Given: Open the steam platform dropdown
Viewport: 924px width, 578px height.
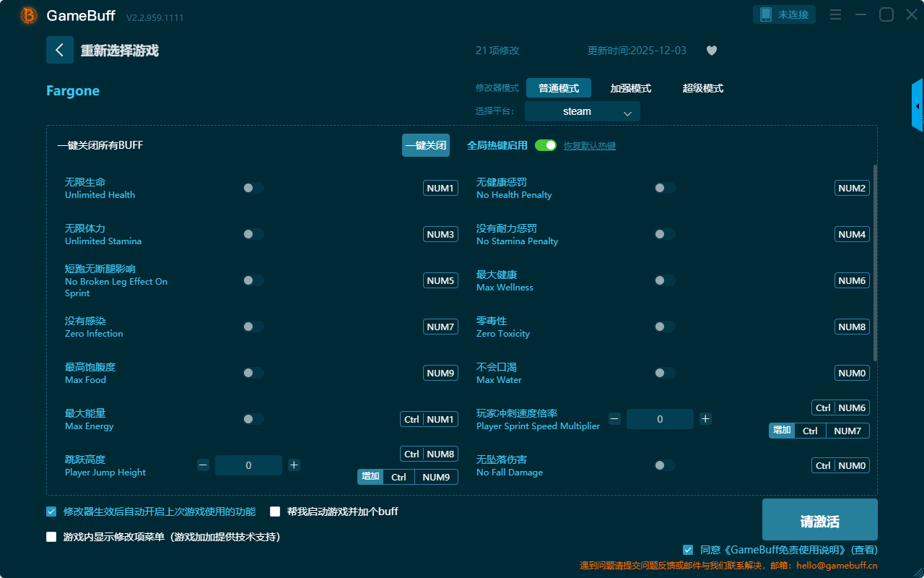Looking at the screenshot, I should click(582, 111).
